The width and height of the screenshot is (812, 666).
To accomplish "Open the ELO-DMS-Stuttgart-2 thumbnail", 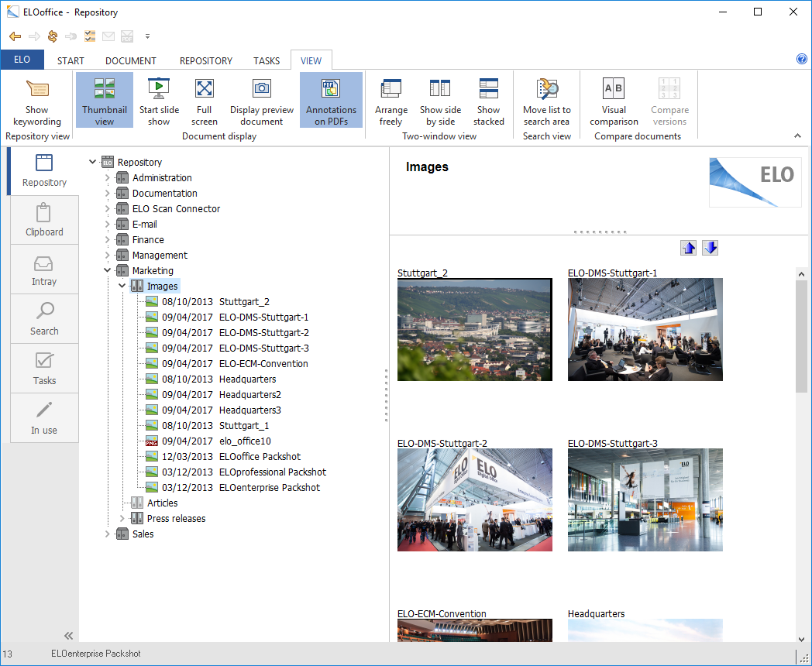I will (475, 500).
